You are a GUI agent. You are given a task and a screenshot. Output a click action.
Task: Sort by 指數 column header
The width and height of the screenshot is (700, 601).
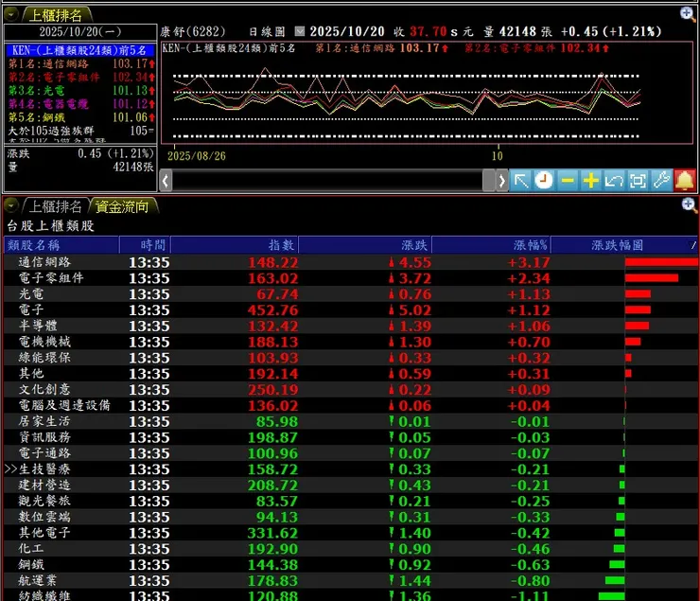(234, 245)
